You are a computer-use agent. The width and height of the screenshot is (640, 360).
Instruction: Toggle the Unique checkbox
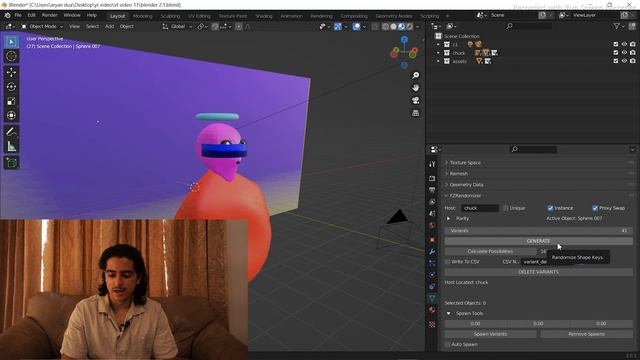tap(506, 208)
